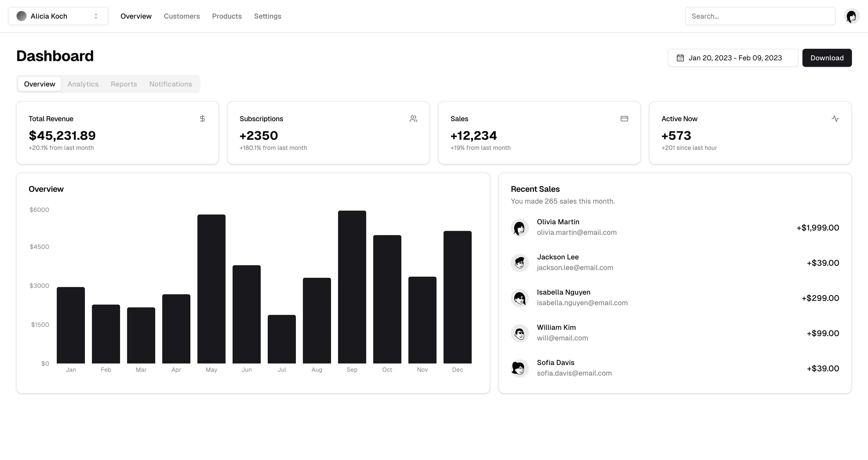Open the Jan 20 - Feb 09 date range picker

coord(733,58)
